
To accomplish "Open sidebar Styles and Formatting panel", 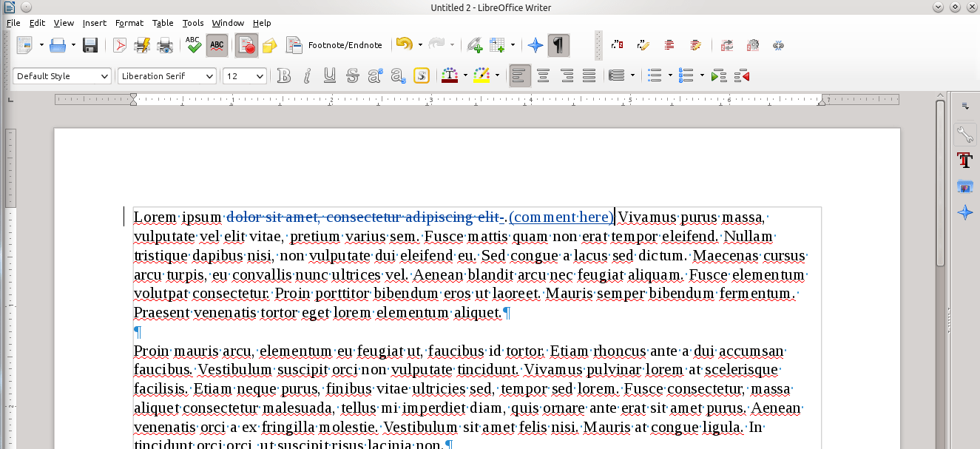I will [964, 161].
